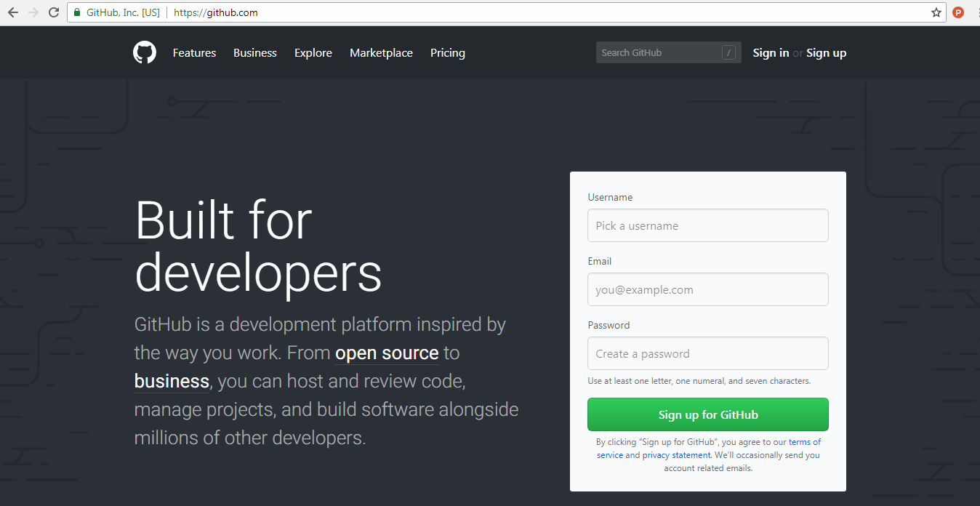Click the Sign in link
Image resolution: width=980 pixels, height=506 pixels.
tap(771, 52)
